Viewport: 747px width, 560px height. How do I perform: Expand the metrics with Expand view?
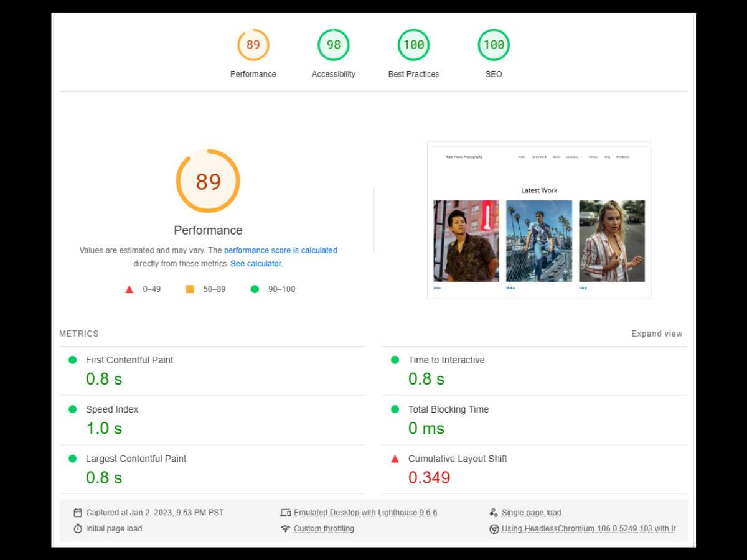pyautogui.click(x=657, y=334)
